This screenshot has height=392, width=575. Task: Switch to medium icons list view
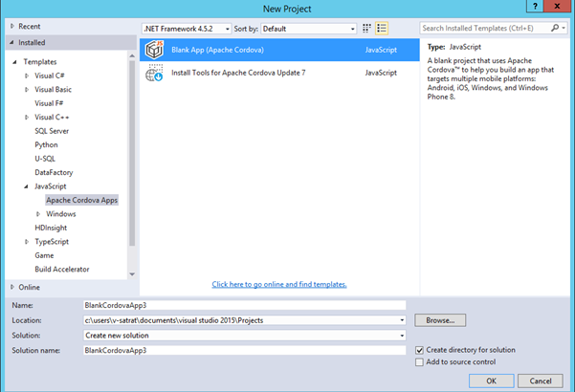click(x=382, y=29)
